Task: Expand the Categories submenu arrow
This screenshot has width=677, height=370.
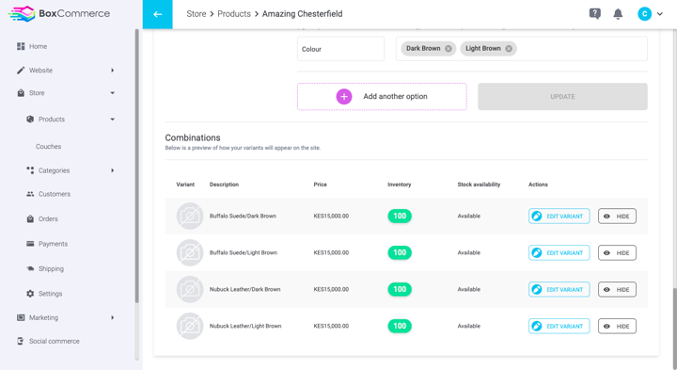Action: 112,170
